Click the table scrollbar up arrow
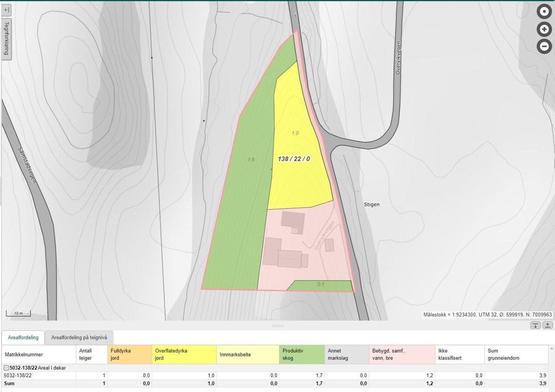Image resolution: width=555 pixels, height=392 pixels. pyautogui.click(x=551, y=348)
